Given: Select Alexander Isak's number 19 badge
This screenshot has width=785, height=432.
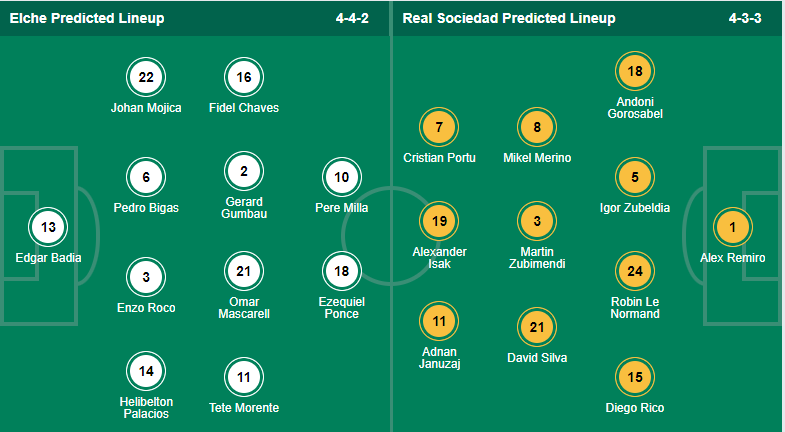Looking at the screenshot, I should (439, 221).
